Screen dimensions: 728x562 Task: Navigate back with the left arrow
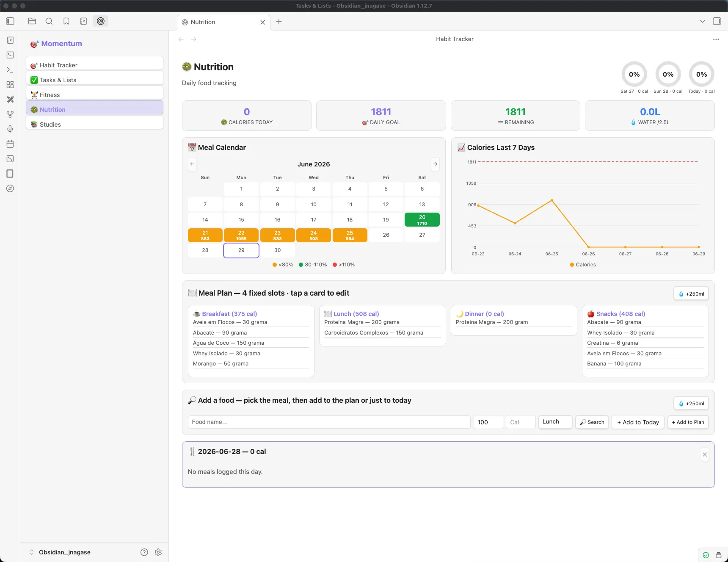click(181, 39)
